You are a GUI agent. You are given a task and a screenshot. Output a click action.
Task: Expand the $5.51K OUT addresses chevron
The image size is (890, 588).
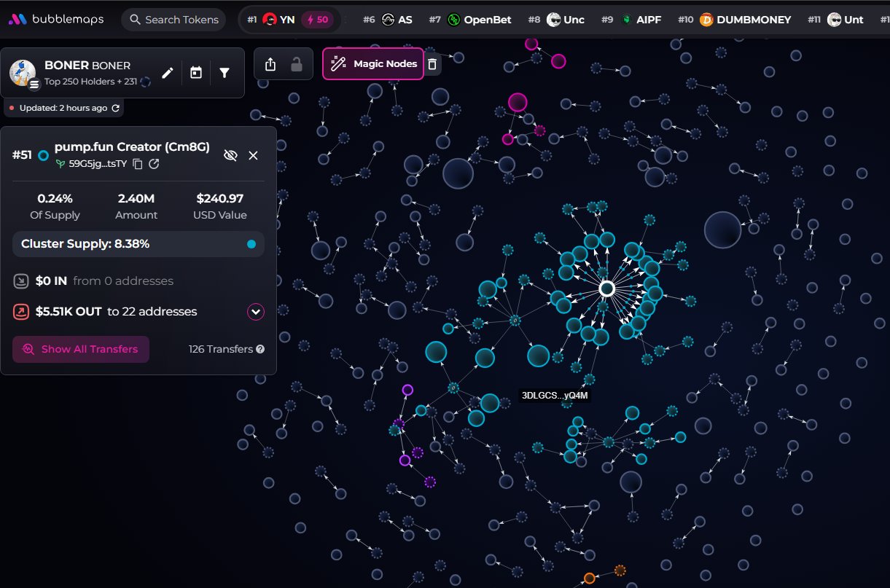click(255, 312)
